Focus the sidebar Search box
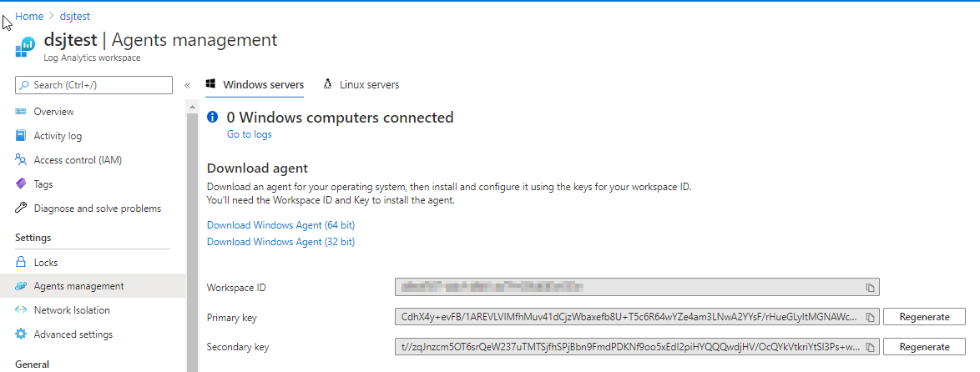 pos(99,85)
